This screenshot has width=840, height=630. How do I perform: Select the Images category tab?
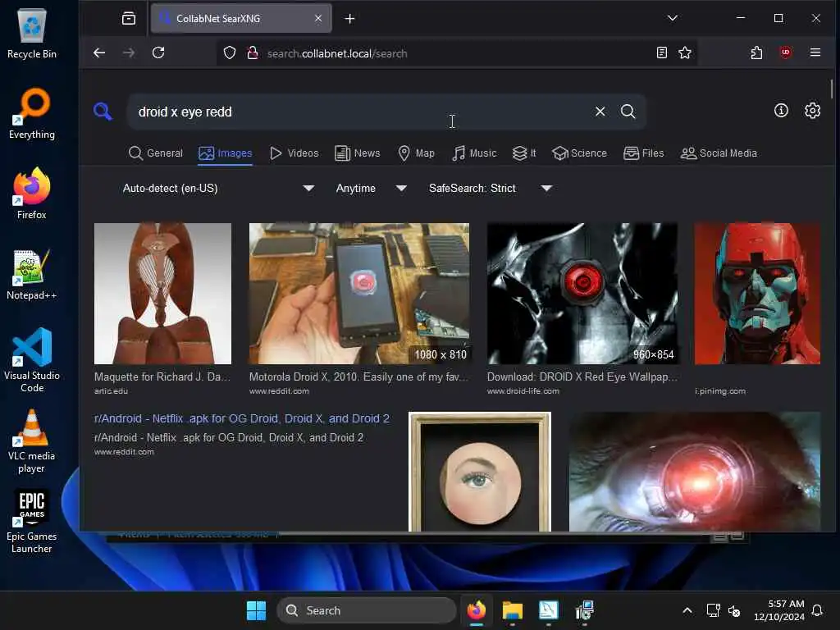coord(225,153)
